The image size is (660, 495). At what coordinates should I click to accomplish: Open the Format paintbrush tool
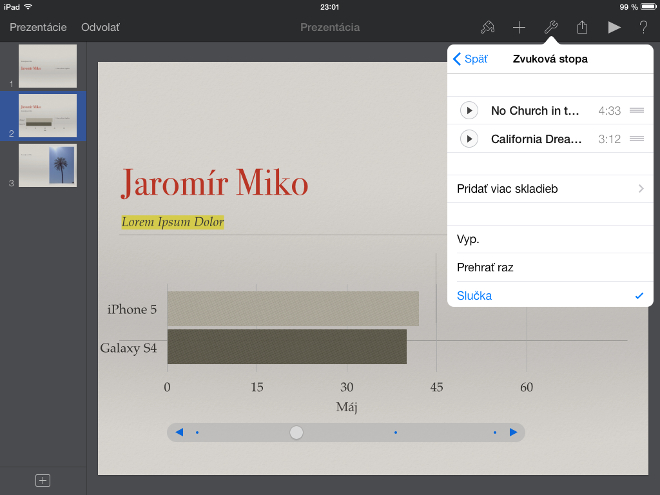click(488, 27)
